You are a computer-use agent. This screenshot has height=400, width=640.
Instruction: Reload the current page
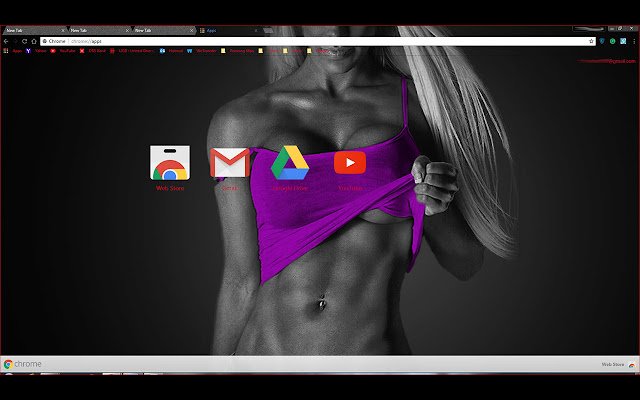(x=24, y=41)
